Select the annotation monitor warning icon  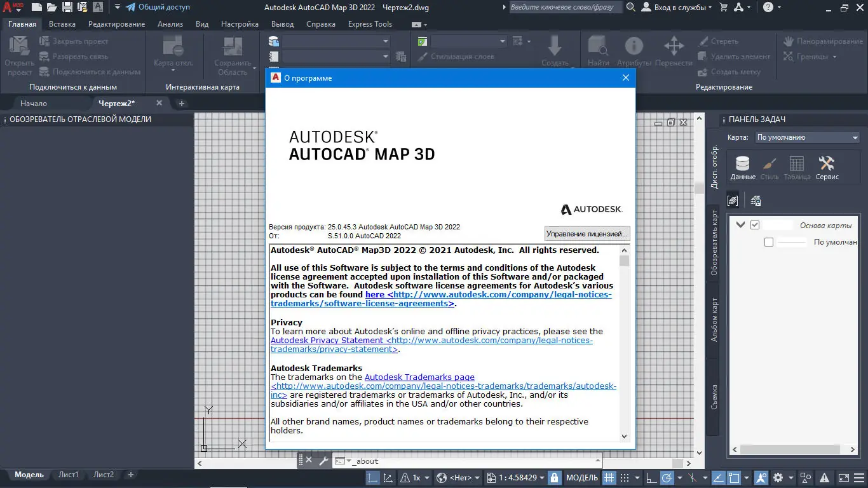click(x=824, y=477)
